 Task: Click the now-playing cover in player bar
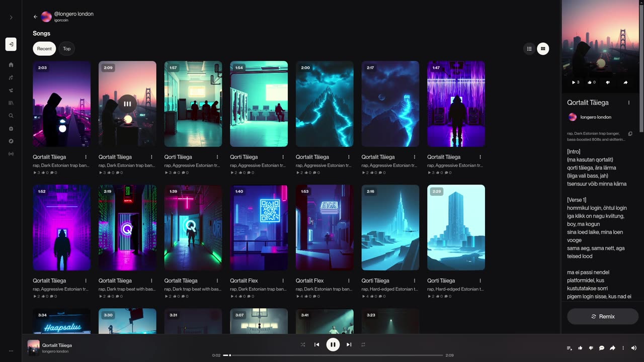pyautogui.click(x=33, y=348)
